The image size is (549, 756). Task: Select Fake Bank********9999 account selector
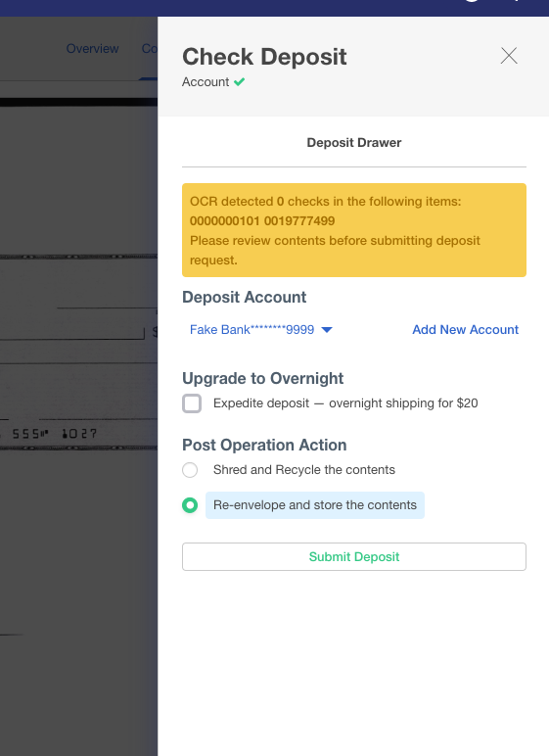coord(260,330)
